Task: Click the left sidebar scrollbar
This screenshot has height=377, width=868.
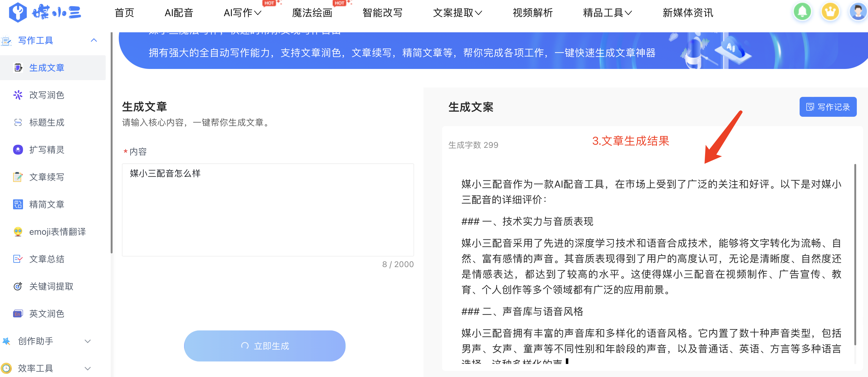Action: (111, 143)
